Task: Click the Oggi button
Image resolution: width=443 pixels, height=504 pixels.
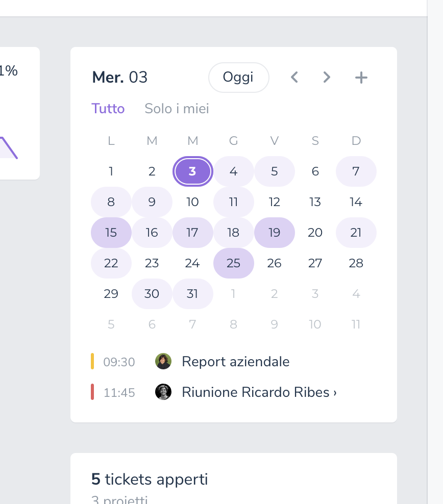Action: pyautogui.click(x=238, y=78)
